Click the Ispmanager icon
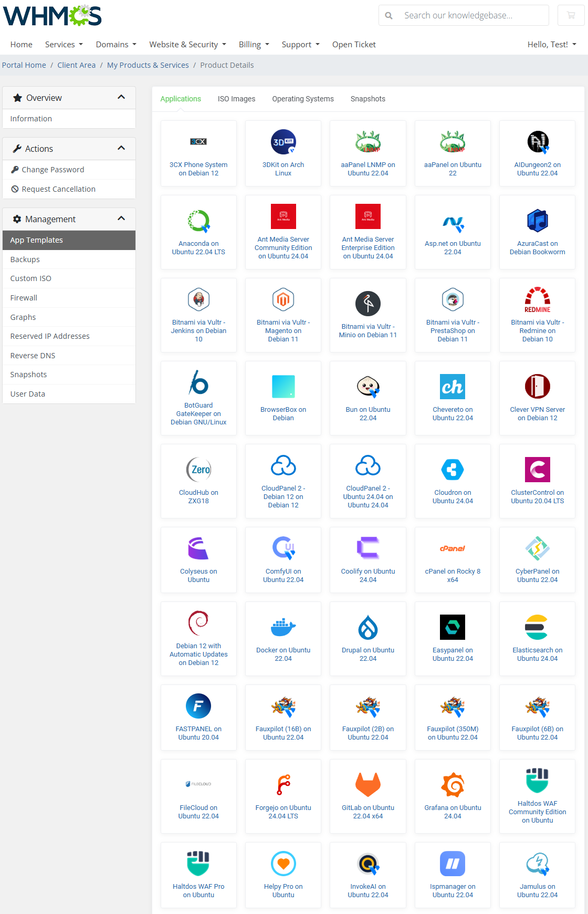Screen dimensions: 588x914 tap(453, 864)
